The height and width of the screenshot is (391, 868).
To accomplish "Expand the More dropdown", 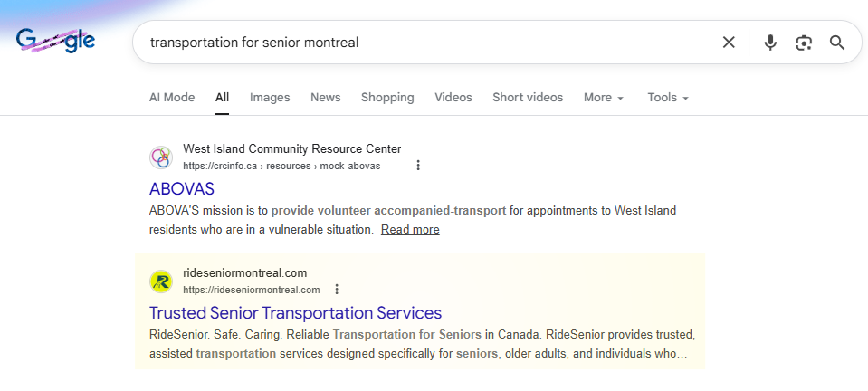I will [x=604, y=98].
